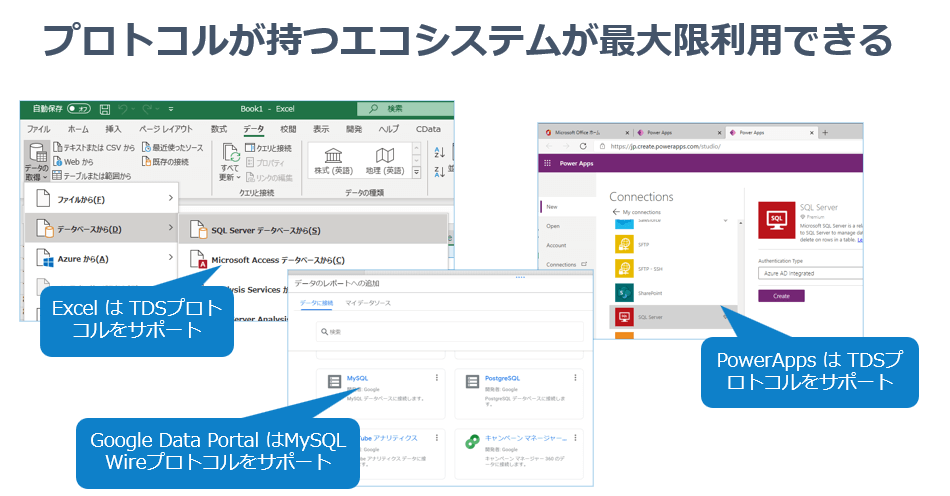The image size is (950, 496).
Task: Click the Excel undo arrow
Action: click(x=124, y=109)
